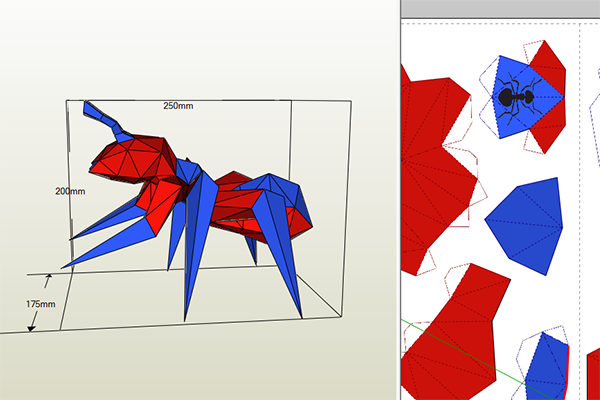This screenshot has width=600, height=400.
Task: Select the small blue piece with red edge
Action: coord(546,367)
